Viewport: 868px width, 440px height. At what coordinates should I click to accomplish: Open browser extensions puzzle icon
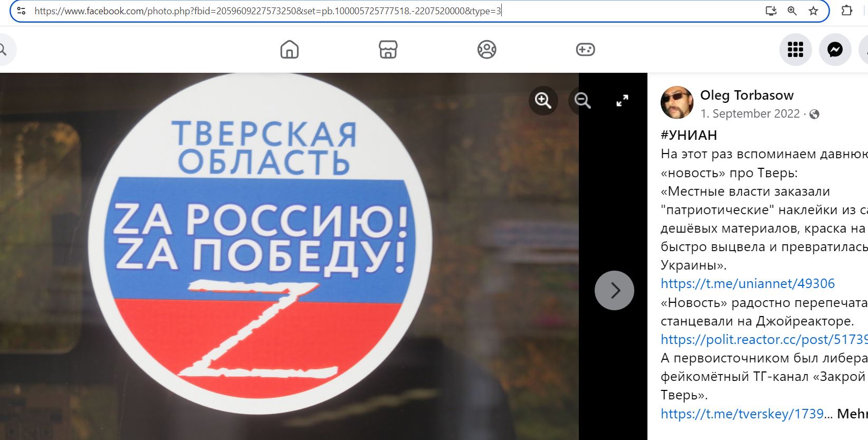[x=847, y=11]
